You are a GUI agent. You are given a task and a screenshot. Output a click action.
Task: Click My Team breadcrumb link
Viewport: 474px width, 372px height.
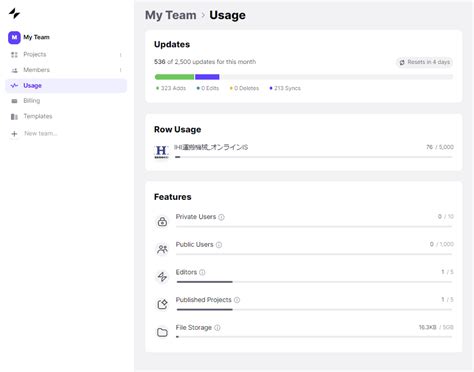click(171, 15)
